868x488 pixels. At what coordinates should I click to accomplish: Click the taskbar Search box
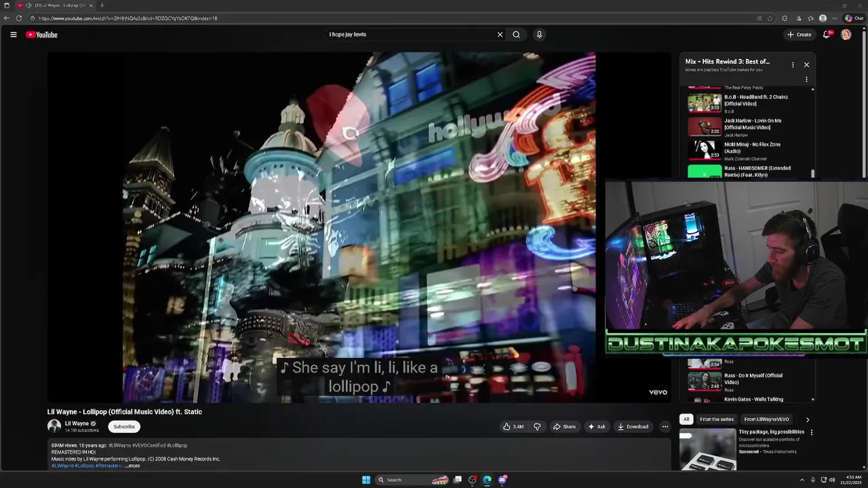[x=412, y=480]
